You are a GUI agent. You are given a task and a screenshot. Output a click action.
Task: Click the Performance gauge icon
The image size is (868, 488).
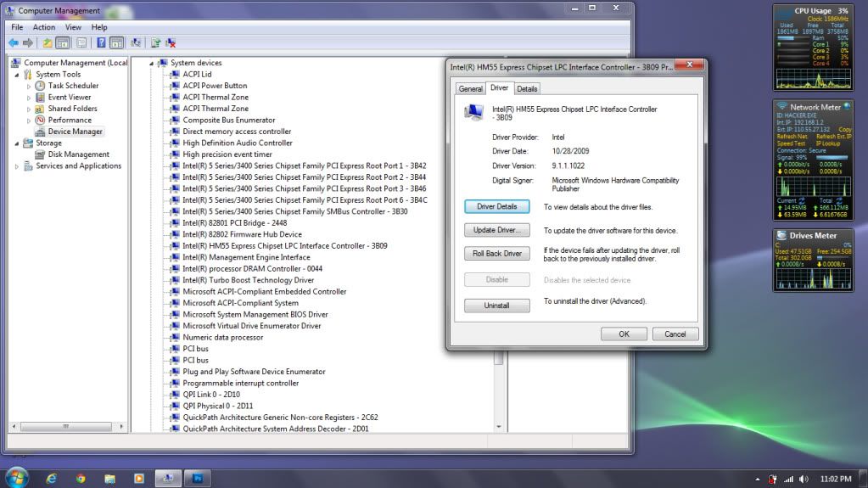pyautogui.click(x=40, y=121)
